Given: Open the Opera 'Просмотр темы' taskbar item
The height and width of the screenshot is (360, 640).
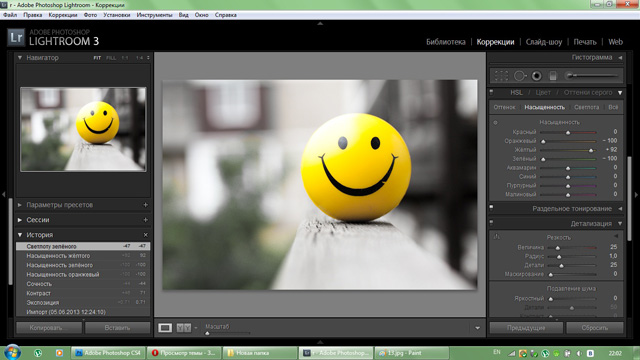Looking at the screenshot, I should [184, 353].
